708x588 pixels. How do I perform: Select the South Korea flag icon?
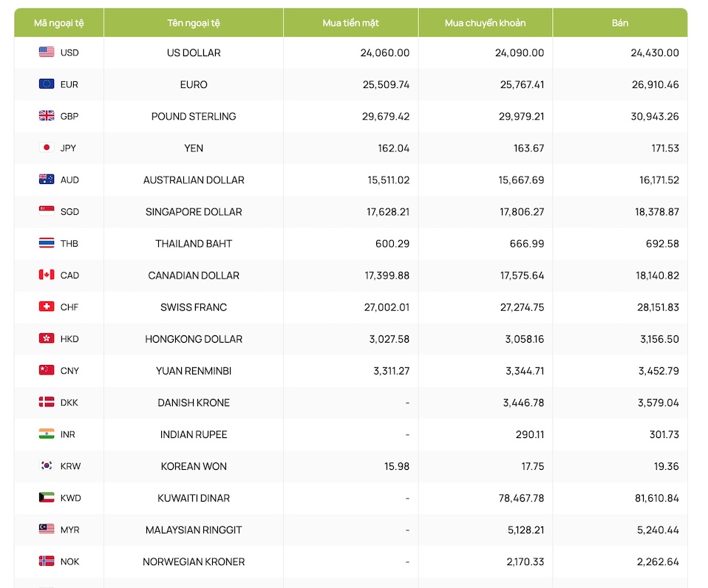pos(47,466)
